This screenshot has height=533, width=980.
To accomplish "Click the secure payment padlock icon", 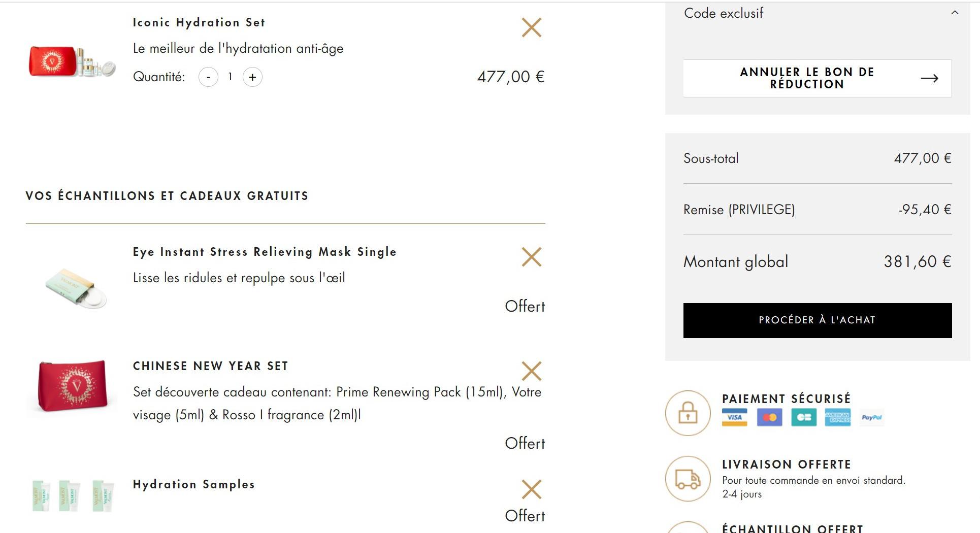I will tap(688, 413).
